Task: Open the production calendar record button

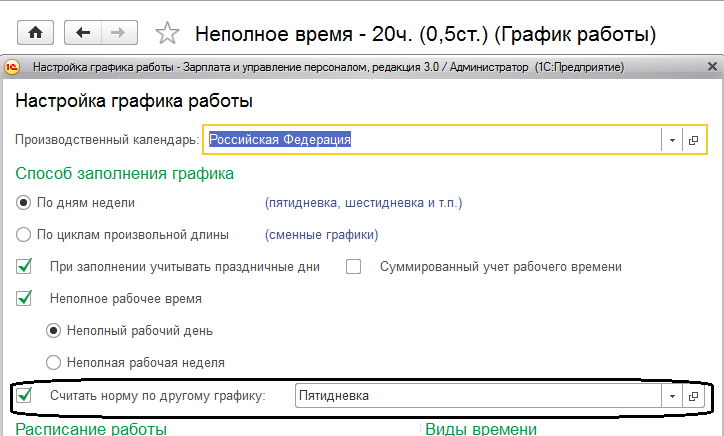Action: pos(692,141)
